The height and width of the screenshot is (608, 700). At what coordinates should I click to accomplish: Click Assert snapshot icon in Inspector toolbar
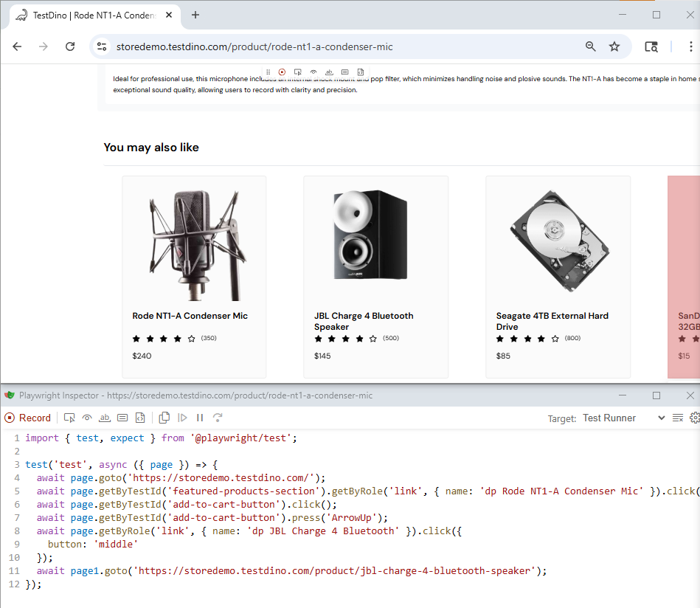coord(140,418)
